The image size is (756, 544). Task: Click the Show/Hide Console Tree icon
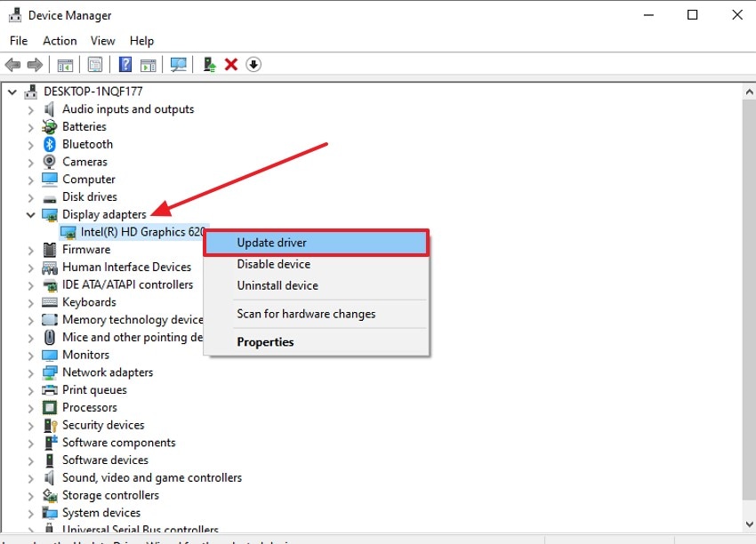point(65,65)
